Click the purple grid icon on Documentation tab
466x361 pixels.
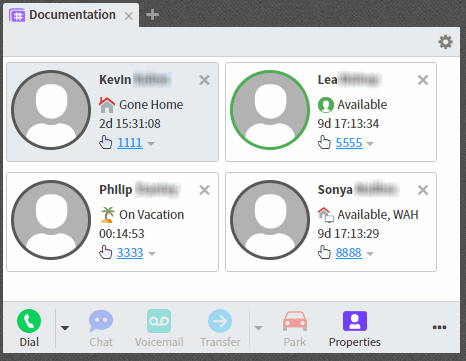17,15
